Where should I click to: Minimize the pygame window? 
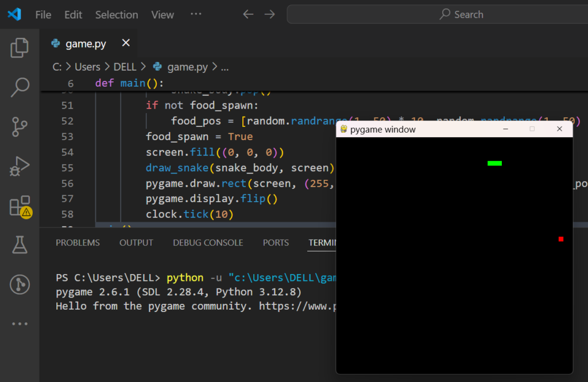coord(505,129)
